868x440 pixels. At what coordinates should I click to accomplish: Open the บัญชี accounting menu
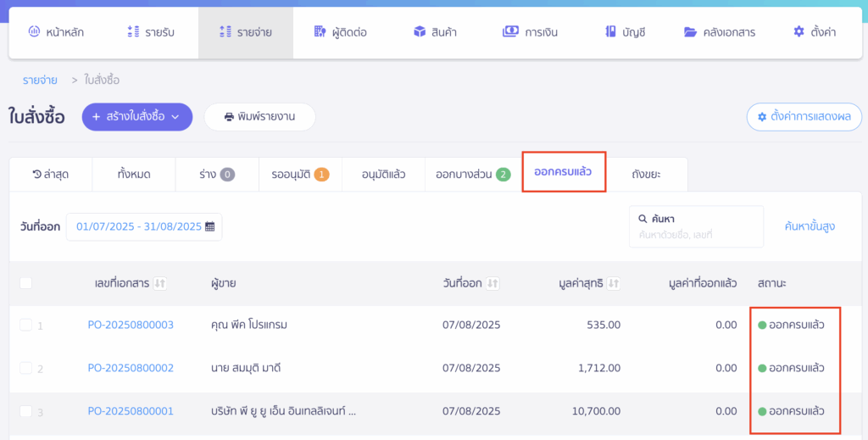tap(625, 32)
